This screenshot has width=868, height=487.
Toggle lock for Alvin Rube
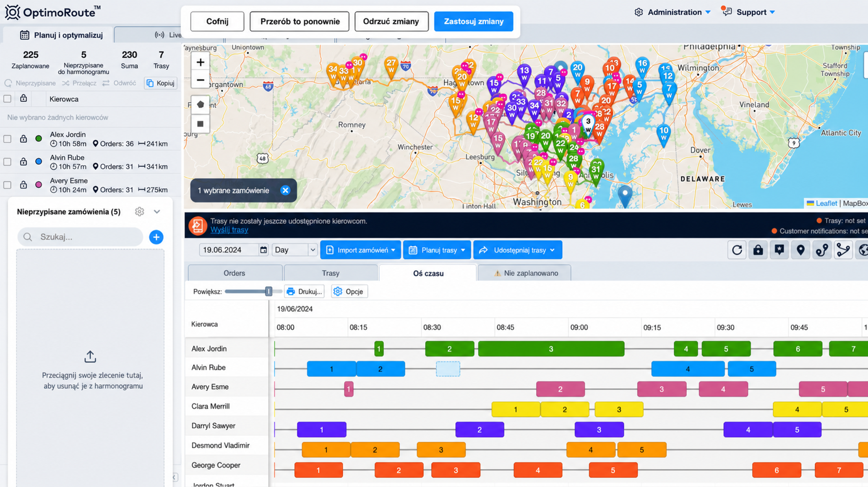click(x=23, y=162)
